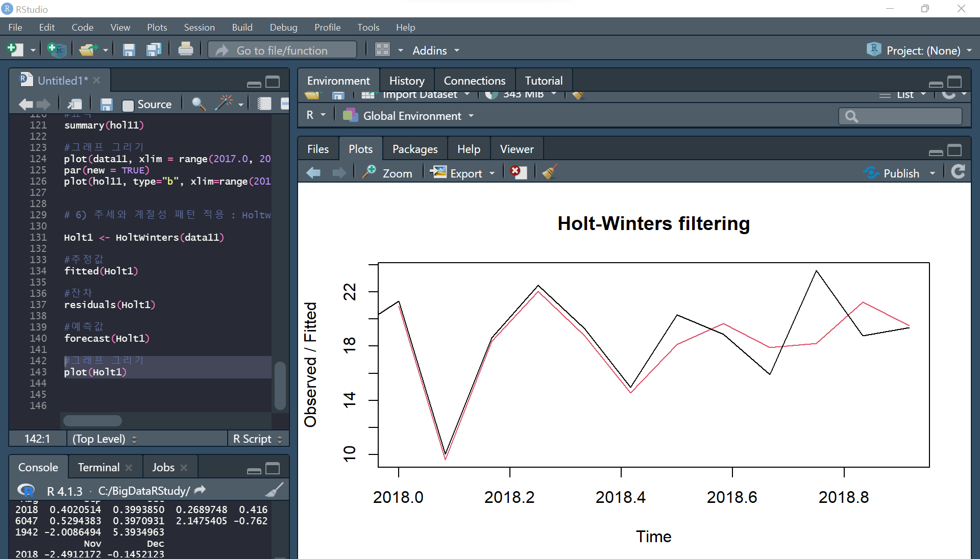Click the code tools magic wand icon
Image resolution: width=980 pixels, height=559 pixels.
point(224,104)
